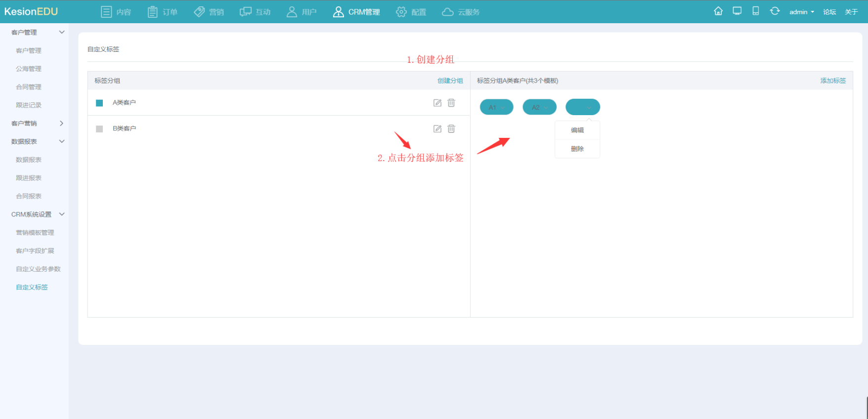
Task: Open the A2 tag dropdown
Action: [x=540, y=107]
